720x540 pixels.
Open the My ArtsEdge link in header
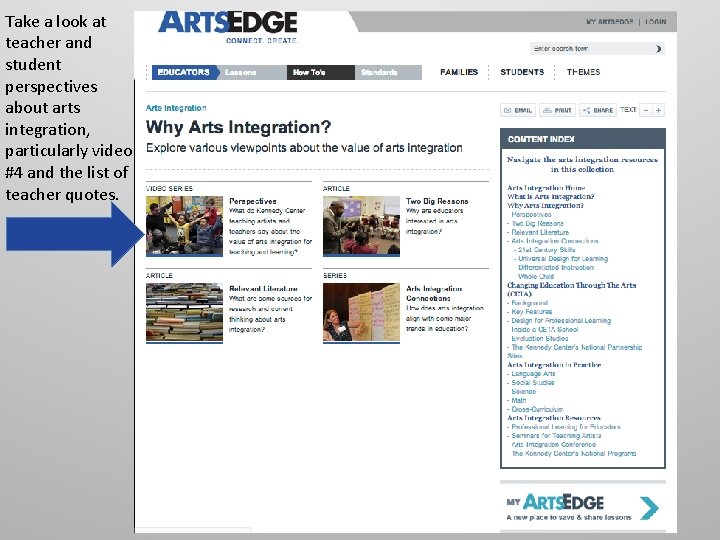[x=609, y=22]
